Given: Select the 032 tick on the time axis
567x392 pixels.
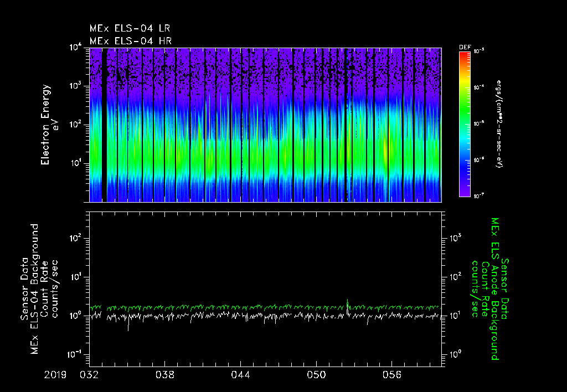Looking at the screenshot, I should coord(89,375).
